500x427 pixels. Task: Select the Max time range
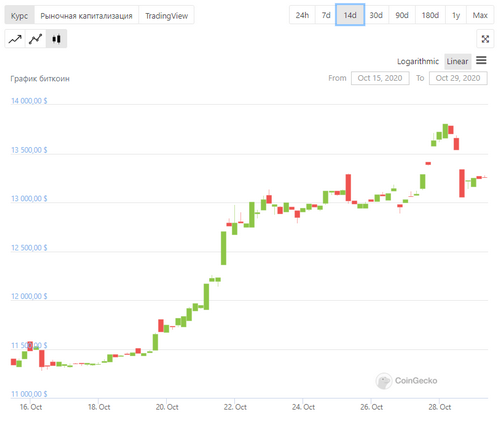click(x=480, y=15)
